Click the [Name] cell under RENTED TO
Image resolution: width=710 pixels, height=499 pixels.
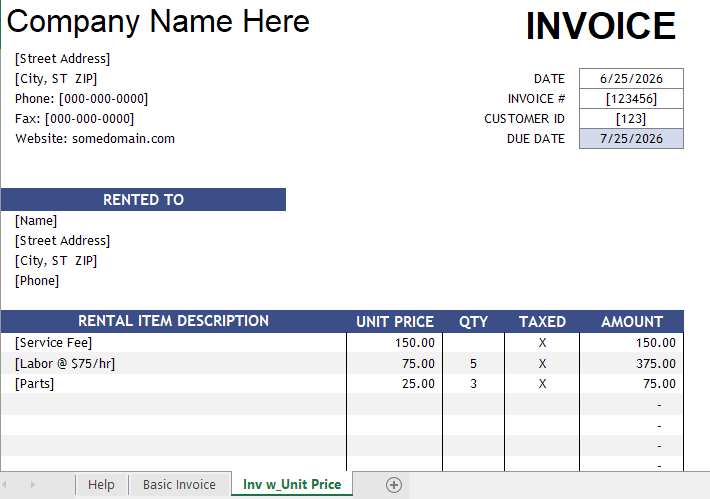point(36,221)
